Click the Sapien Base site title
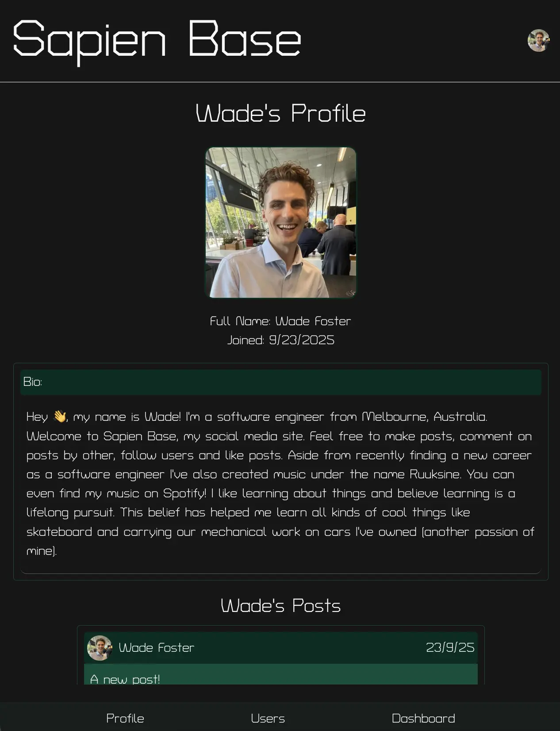Image resolution: width=560 pixels, height=731 pixels. click(x=157, y=41)
